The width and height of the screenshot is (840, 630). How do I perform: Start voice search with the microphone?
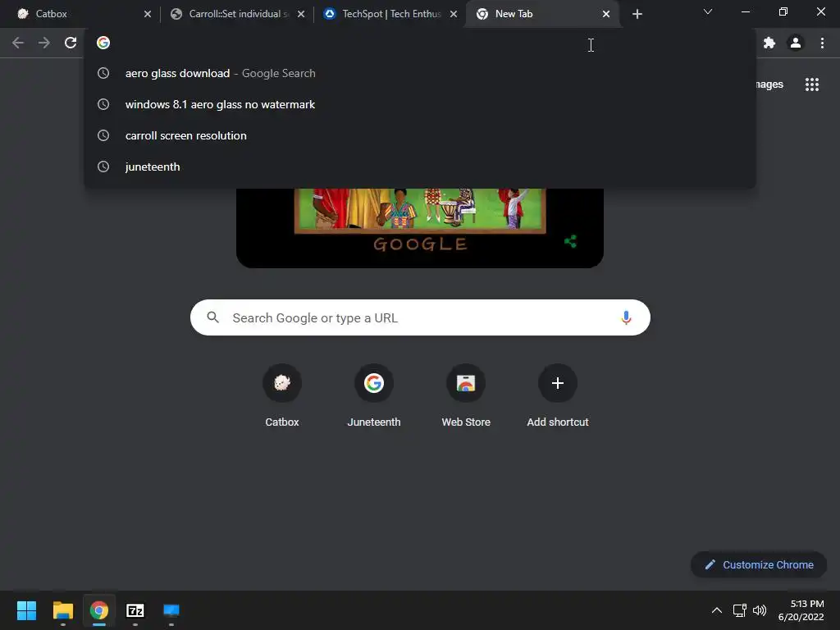click(x=626, y=317)
